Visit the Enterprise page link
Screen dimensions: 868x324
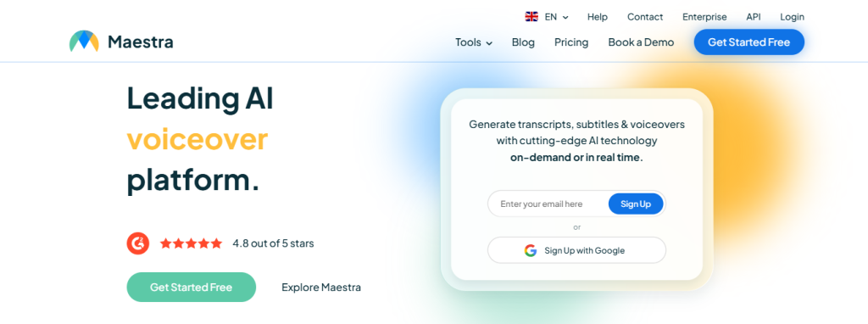pyautogui.click(x=704, y=17)
